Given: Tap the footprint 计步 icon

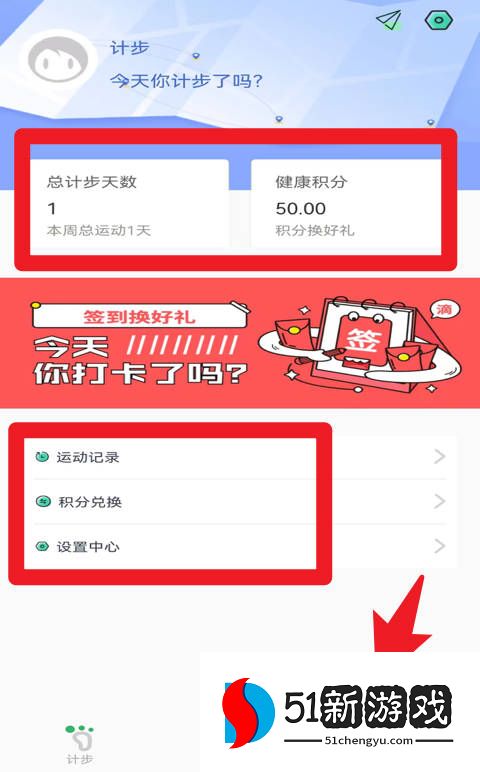Looking at the screenshot, I should click(80, 737).
